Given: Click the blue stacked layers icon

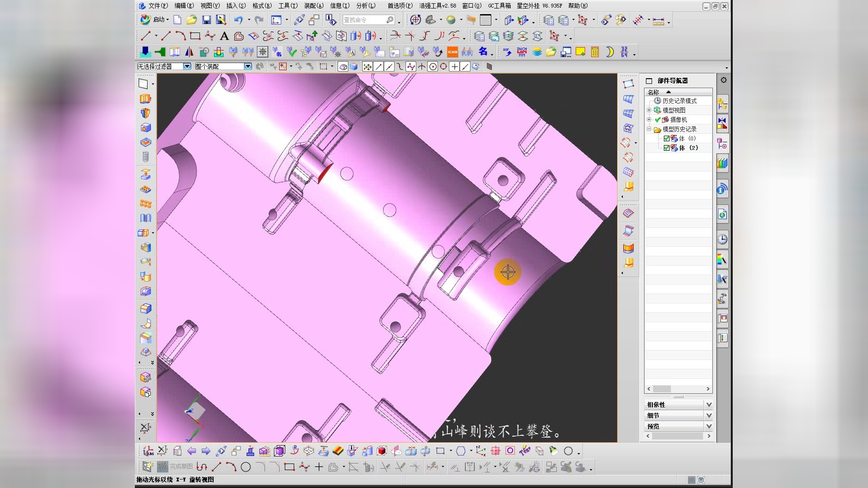Looking at the screenshot, I should (537, 52).
